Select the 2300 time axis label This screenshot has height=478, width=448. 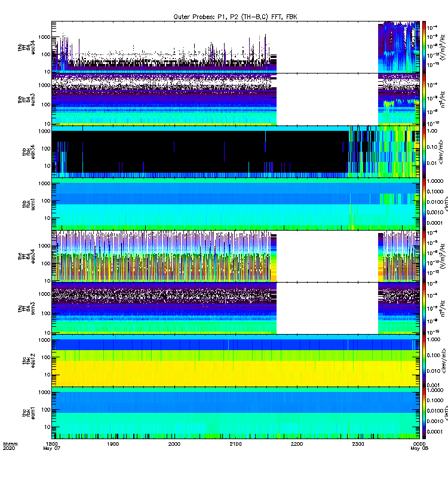[x=358, y=444]
